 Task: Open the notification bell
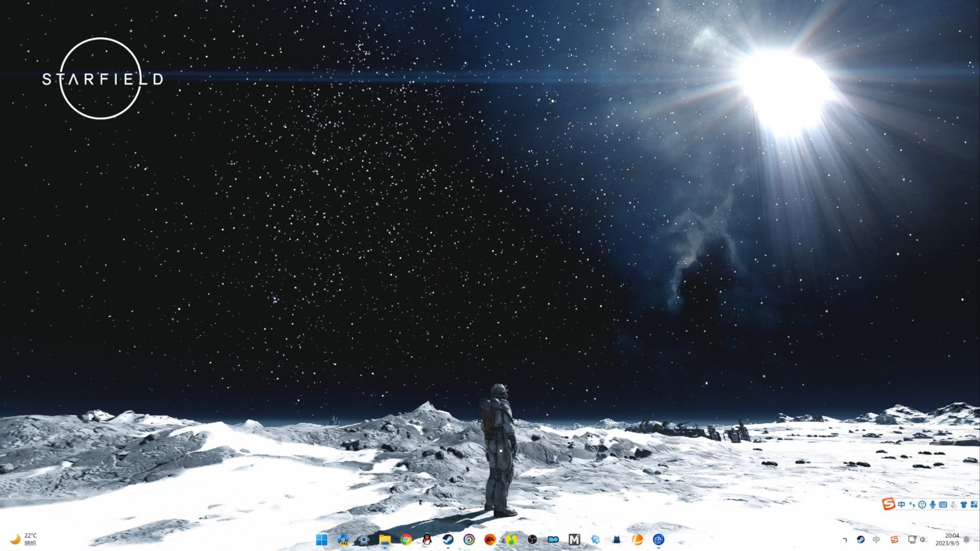pos(967,540)
